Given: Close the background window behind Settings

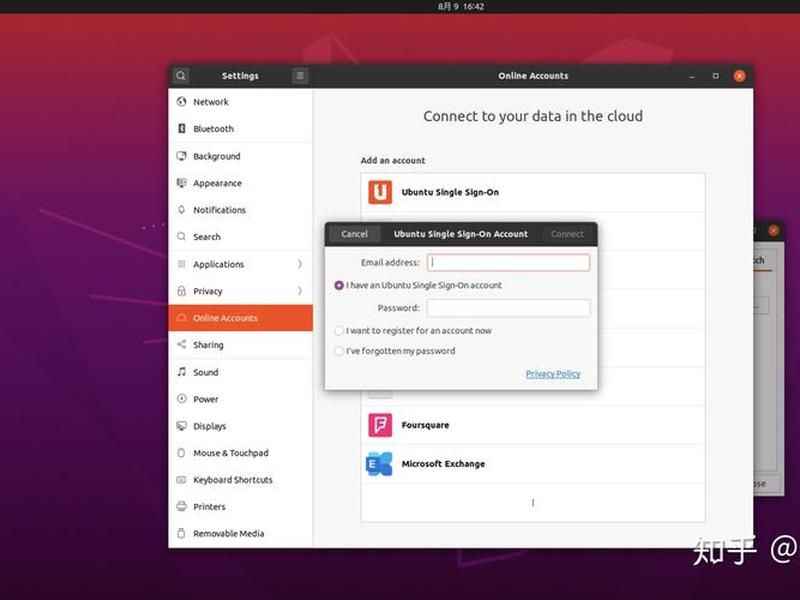Looking at the screenshot, I should pos(773,231).
